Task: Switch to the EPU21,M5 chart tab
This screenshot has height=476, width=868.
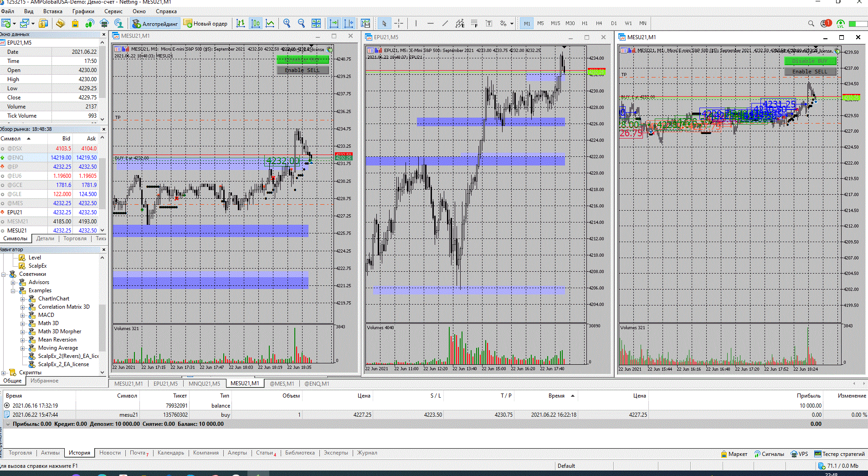Action: (x=165, y=383)
